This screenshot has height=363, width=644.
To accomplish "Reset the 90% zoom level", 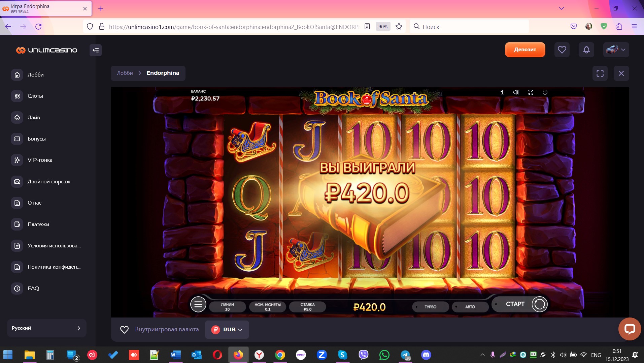I will tap(383, 27).
